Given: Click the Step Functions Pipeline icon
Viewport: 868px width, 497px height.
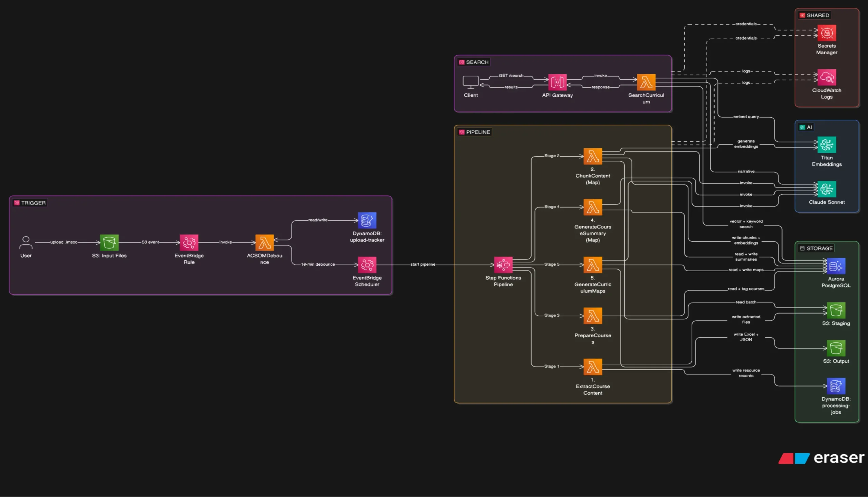Looking at the screenshot, I should (x=503, y=265).
